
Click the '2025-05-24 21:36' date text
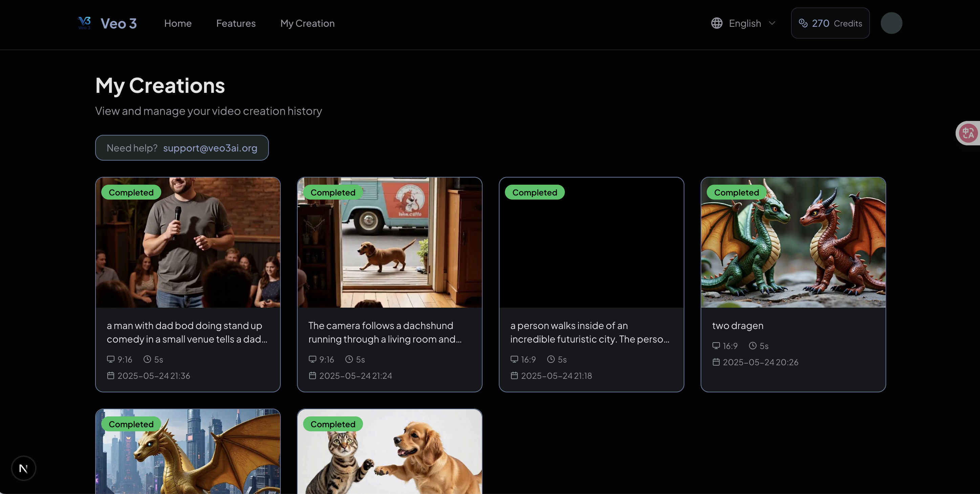tap(154, 376)
